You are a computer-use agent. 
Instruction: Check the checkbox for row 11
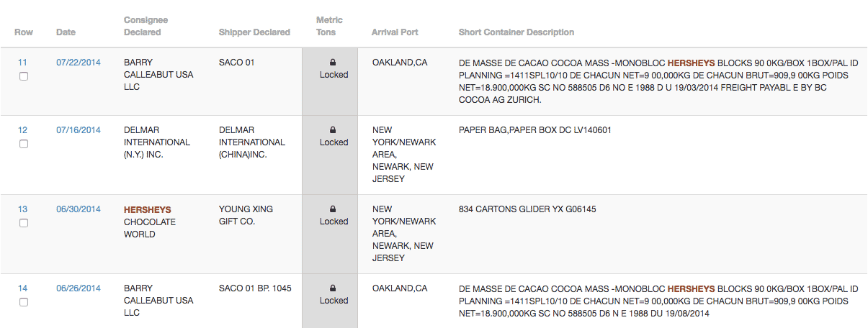pyautogui.click(x=23, y=76)
